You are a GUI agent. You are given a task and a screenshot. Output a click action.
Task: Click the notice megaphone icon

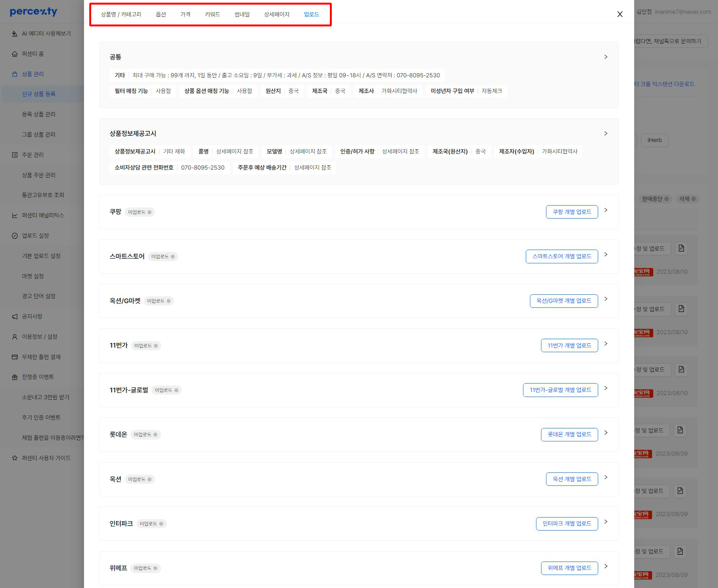[x=15, y=317]
